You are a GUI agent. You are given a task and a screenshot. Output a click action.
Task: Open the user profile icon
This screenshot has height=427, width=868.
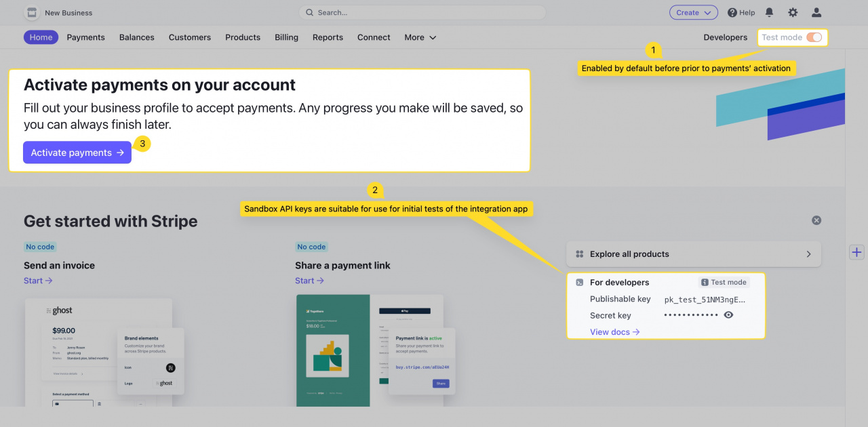816,13
